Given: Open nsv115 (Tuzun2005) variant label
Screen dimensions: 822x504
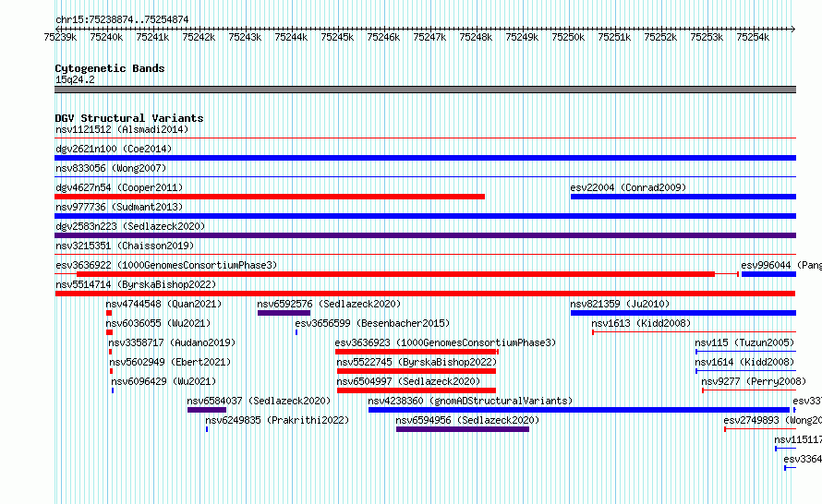Looking at the screenshot, I should pyautogui.click(x=744, y=342).
